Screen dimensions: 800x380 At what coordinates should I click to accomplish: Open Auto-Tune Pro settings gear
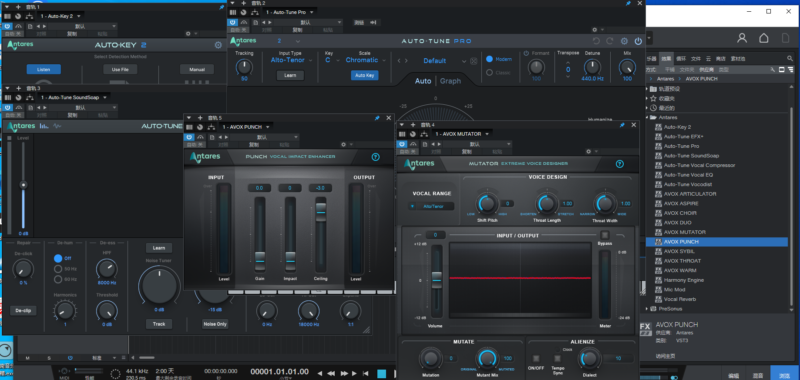623,41
